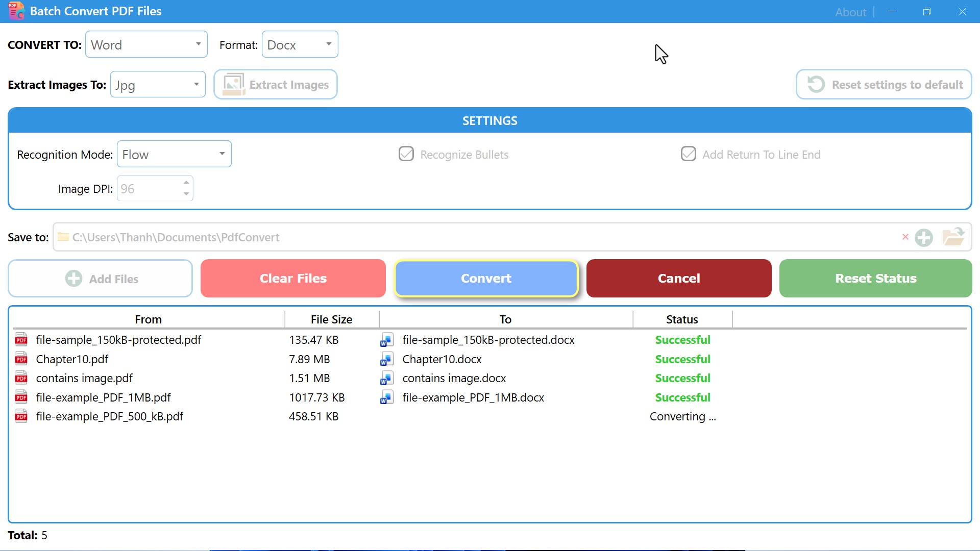Click Word icon beside file-example_PDF_1MB.docx
Image resolution: width=980 pixels, height=551 pixels.
386,397
